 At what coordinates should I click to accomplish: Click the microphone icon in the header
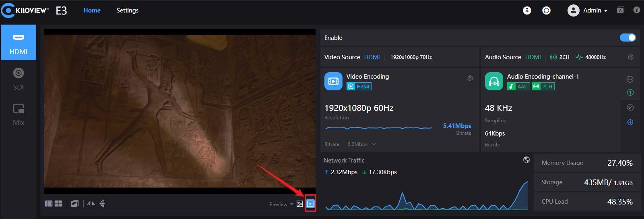click(527, 10)
